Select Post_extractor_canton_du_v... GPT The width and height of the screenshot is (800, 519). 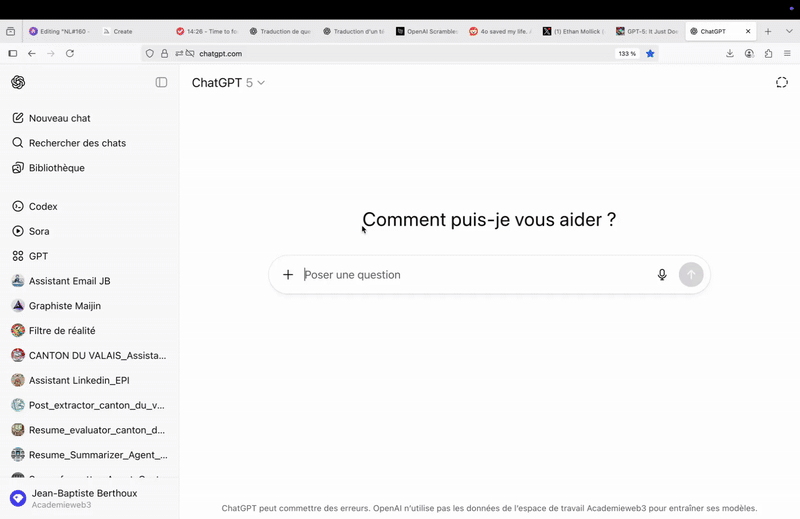click(88, 405)
